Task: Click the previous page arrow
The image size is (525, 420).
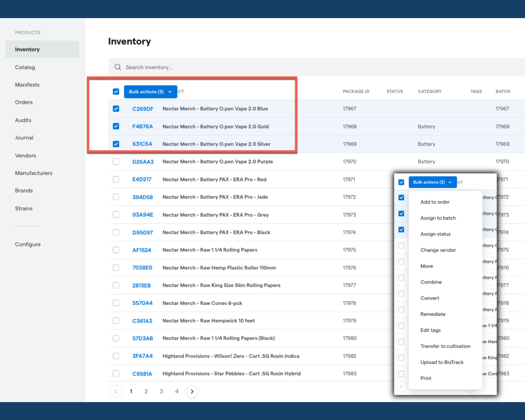Action: click(115, 391)
